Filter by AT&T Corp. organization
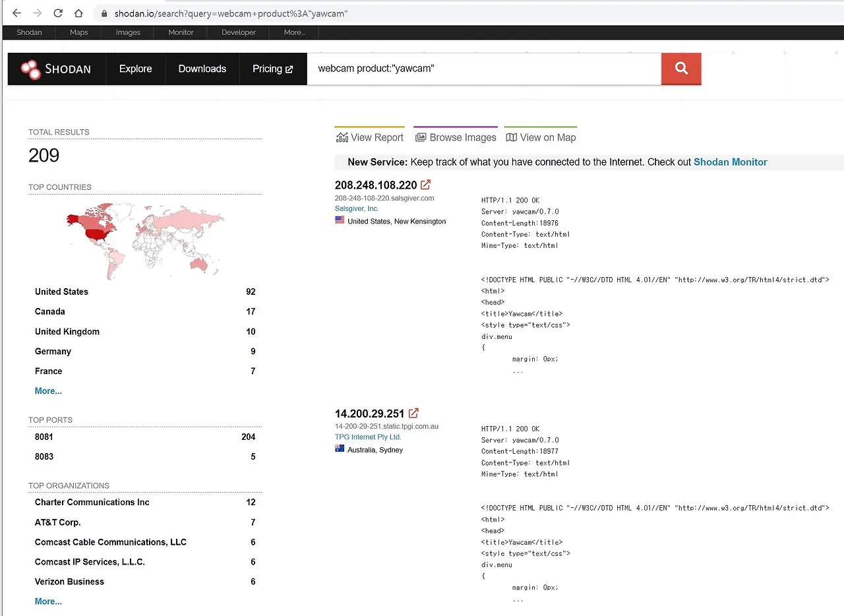Screen dimensions: 844x616 58,522
